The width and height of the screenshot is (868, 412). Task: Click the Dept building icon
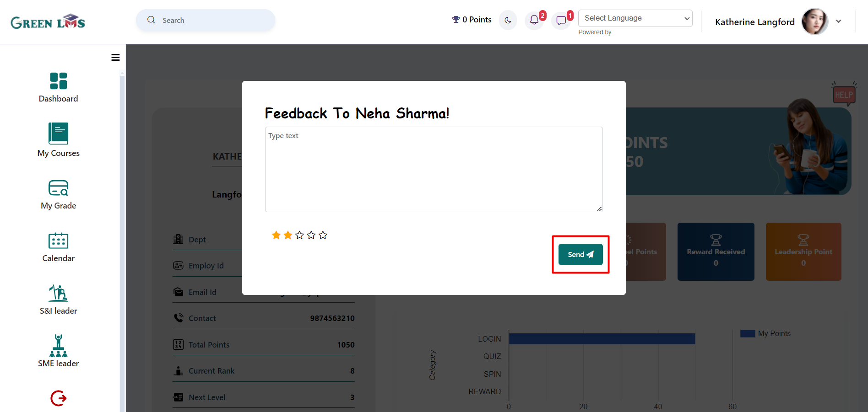click(x=178, y=239)
